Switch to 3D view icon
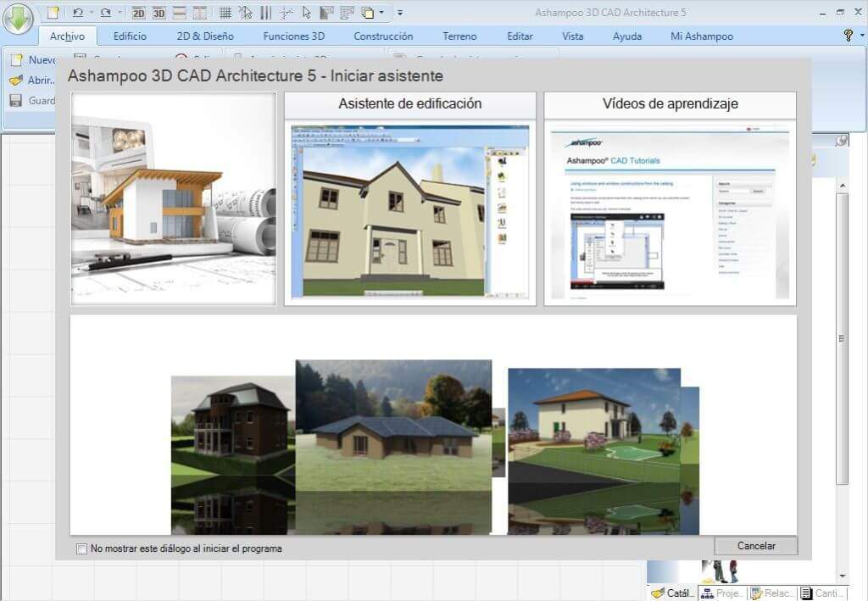The height and width of the screenshot is (601, 868). pyautogui.click(x=159, y=13)
